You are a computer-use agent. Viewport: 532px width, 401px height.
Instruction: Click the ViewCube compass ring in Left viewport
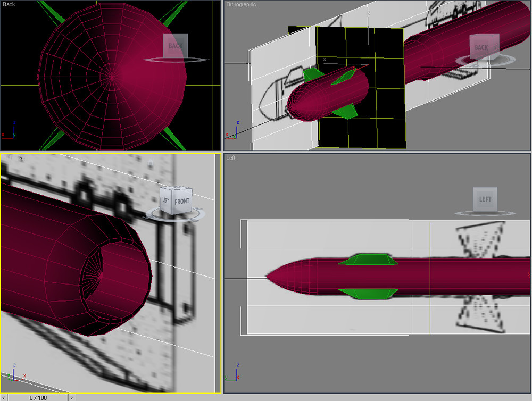pyautogui.click(x=485, y=213)
